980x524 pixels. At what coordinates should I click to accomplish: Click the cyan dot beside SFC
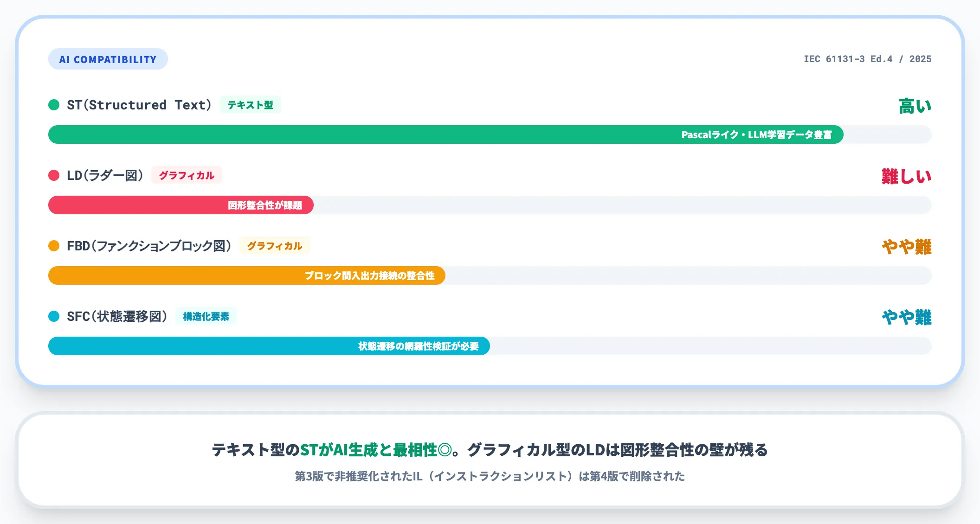[x=54, y=316]
